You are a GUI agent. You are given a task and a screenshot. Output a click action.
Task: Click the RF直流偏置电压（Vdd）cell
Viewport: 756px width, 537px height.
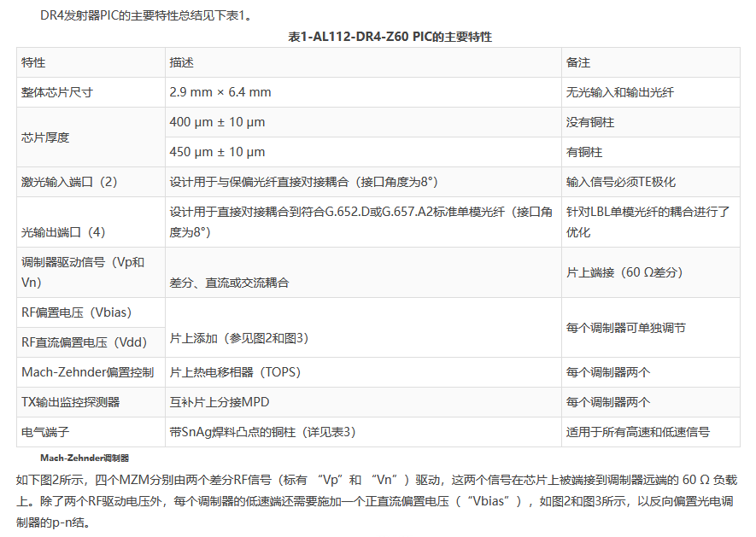pos(83,342)
